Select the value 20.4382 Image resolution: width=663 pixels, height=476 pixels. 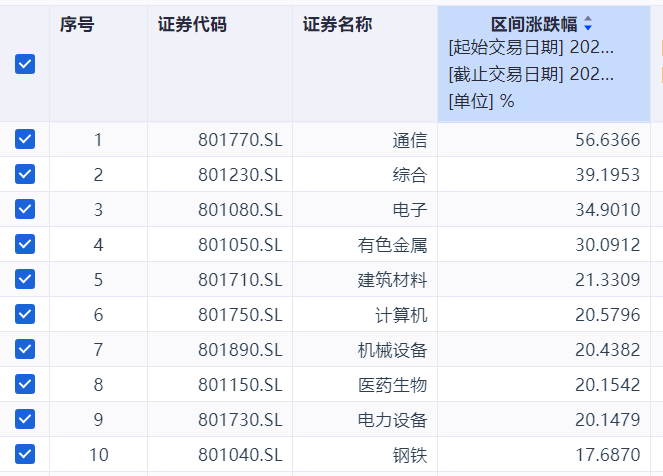(608, 350)
